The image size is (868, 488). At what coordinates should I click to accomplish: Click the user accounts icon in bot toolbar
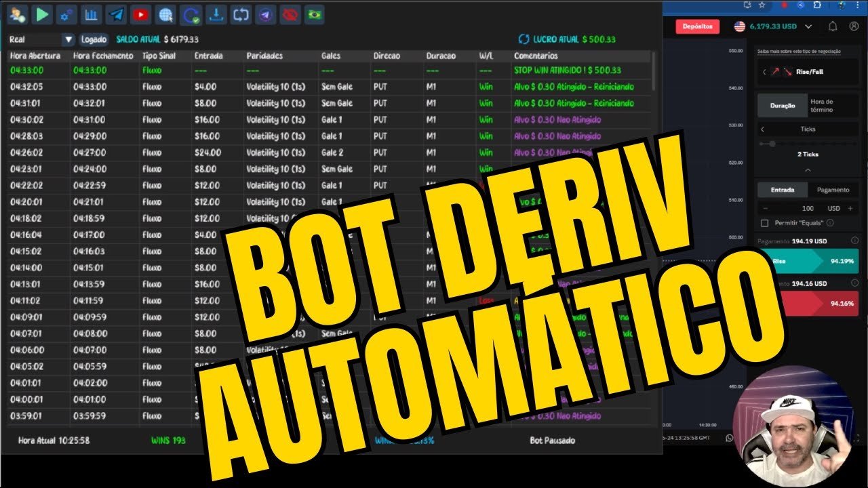[x=18, y=14]
